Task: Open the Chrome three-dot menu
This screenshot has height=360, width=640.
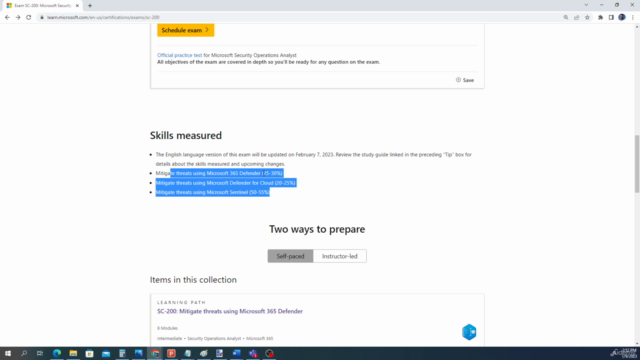Action: tap(633, 18)
